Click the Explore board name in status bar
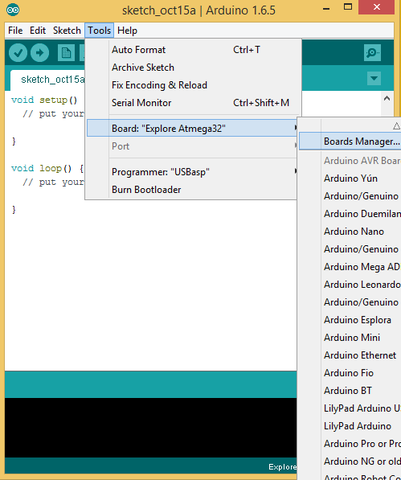Screen dimensions: 401x480 pos(282,467)
